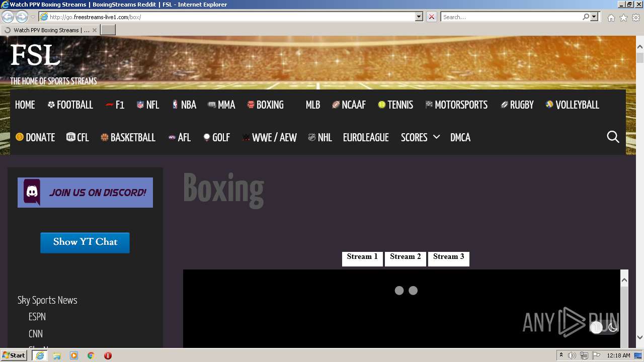Open a new blank browser tab
Screen dimensions: 644x362
108,30
